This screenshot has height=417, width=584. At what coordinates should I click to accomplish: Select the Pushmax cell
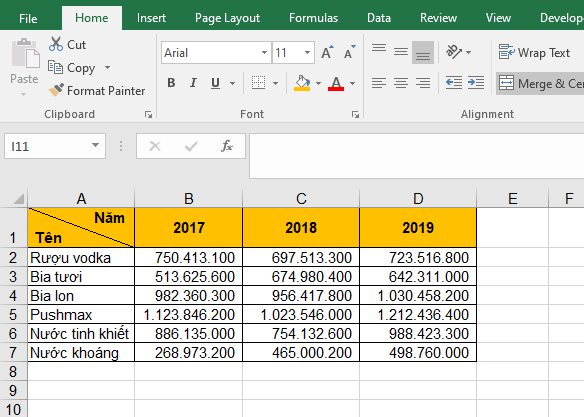pyautogui.click(x=81, y=315)
